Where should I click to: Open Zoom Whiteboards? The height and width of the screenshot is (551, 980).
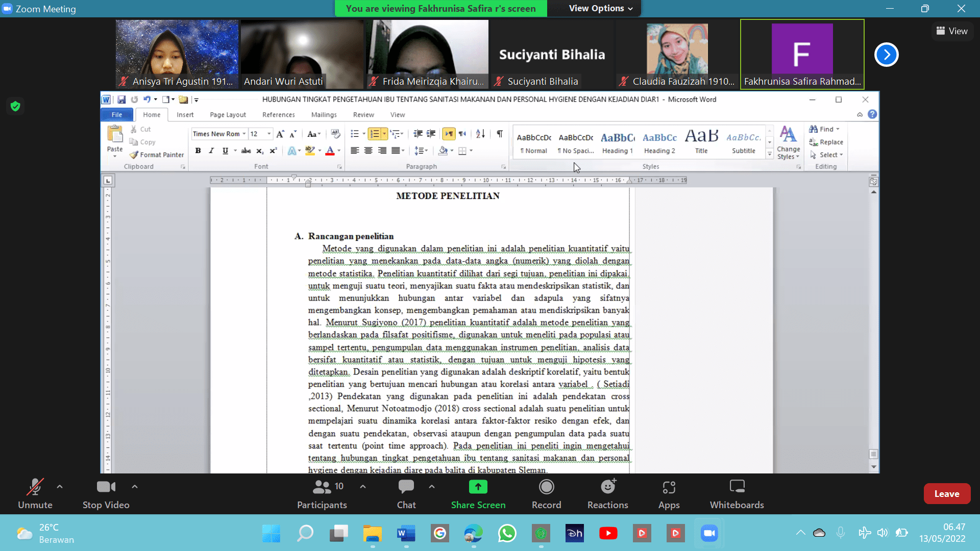coord(737,494)
